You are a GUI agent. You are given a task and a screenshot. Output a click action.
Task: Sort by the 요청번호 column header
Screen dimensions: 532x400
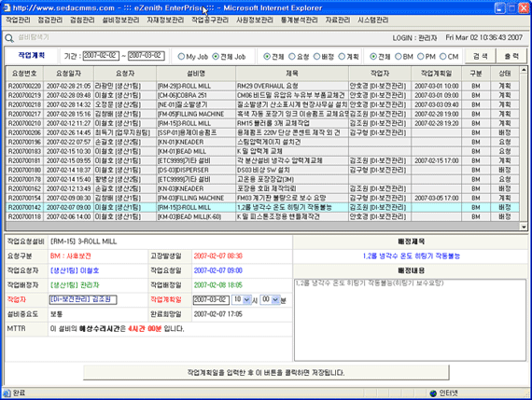[x=24, y=74]
